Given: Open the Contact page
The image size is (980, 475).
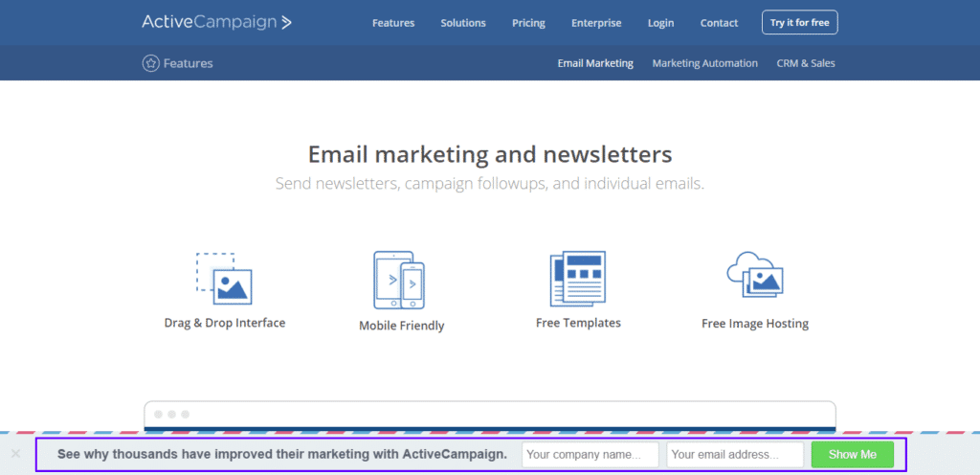Looking at the screenshot, I should (x=719, y=23).
